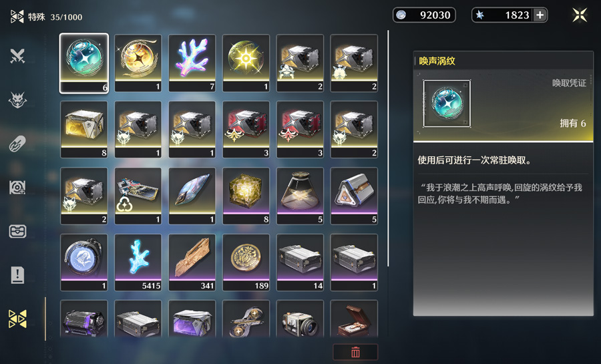Select the glass flask item with count 5
Image resolution: width=601 pixels, height=364 pixels.
tap(300, 196)
